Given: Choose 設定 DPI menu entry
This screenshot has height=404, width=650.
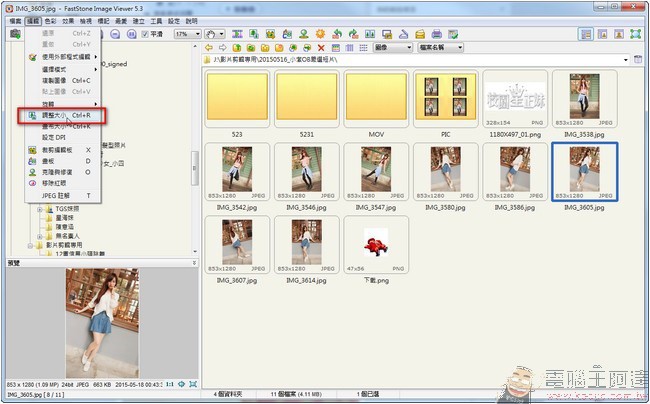Looking at the screenshot, I should click(62, 137).
